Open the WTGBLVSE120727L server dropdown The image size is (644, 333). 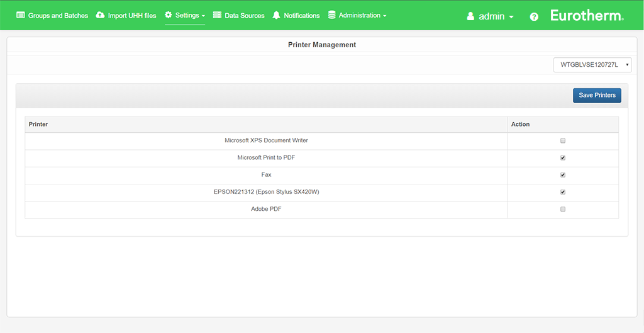(x=592, y=65)
